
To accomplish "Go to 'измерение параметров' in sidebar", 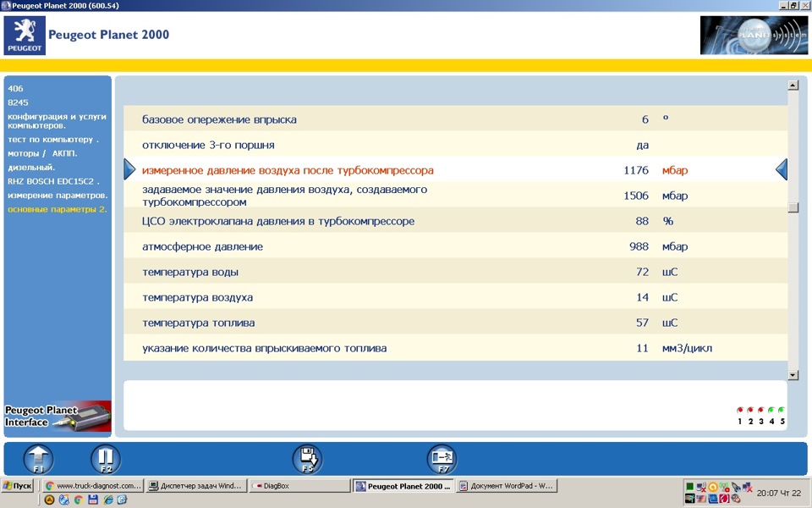I will click(x=58, y=196).
